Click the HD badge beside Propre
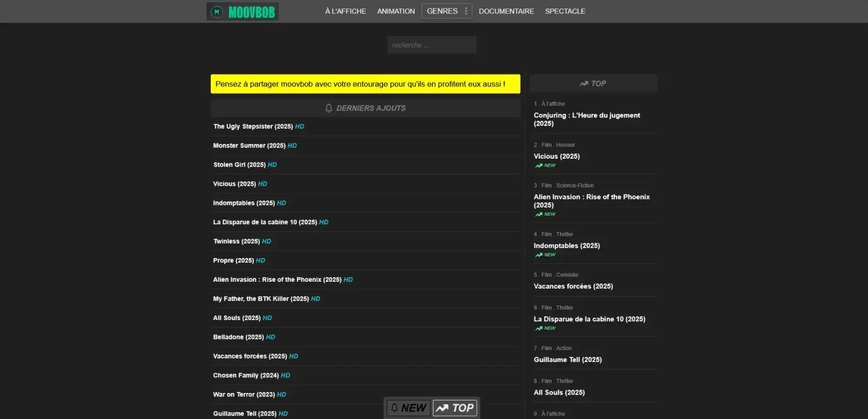868x419 pixels. pyautogui.click(x=261, y=261)
